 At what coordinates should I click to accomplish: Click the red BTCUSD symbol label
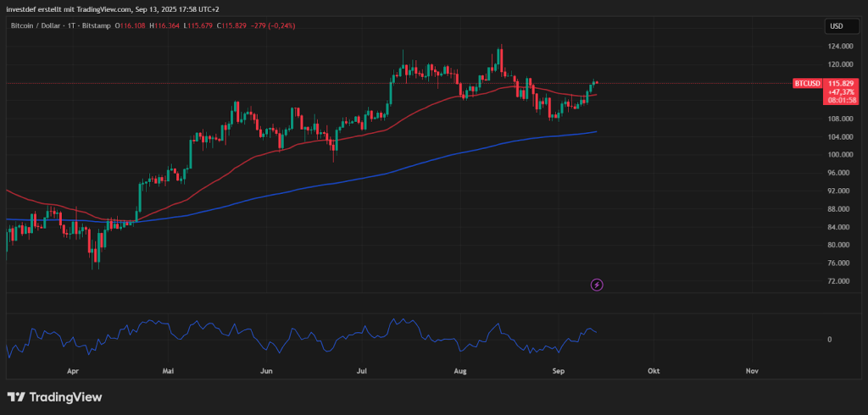[x=807, y=84]
